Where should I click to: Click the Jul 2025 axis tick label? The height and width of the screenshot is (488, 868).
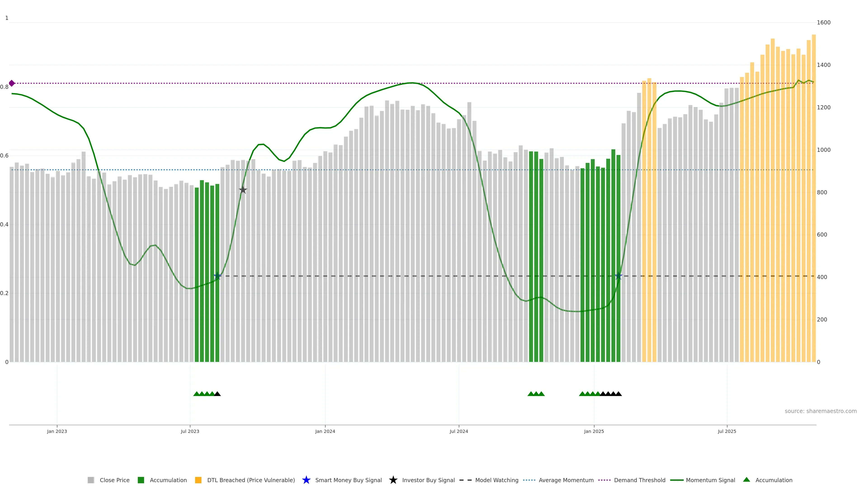coord(727,432)
